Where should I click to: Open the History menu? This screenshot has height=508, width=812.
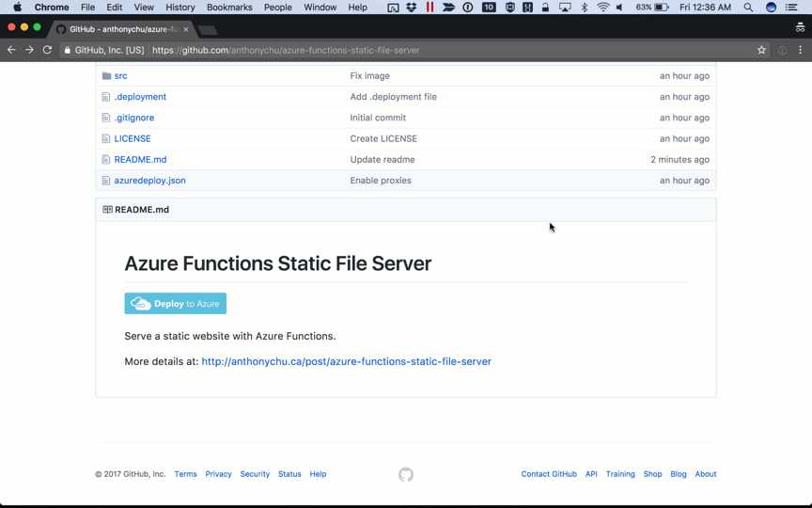(x=180, y=8)
